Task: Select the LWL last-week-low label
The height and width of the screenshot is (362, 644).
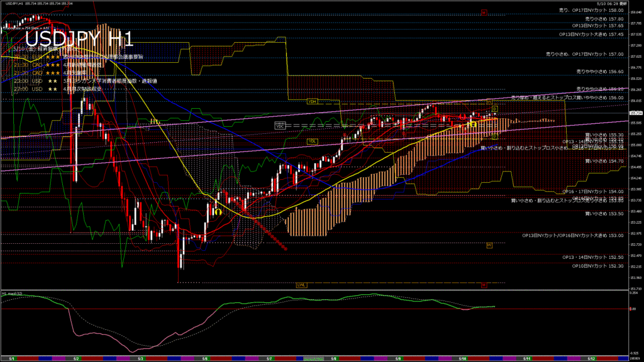Action: [302, 285]
